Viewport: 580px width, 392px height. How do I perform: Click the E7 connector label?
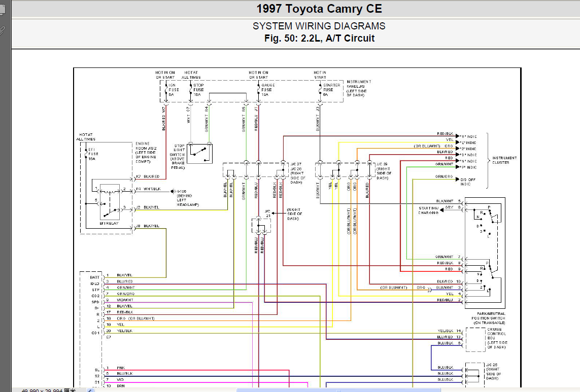109,337
